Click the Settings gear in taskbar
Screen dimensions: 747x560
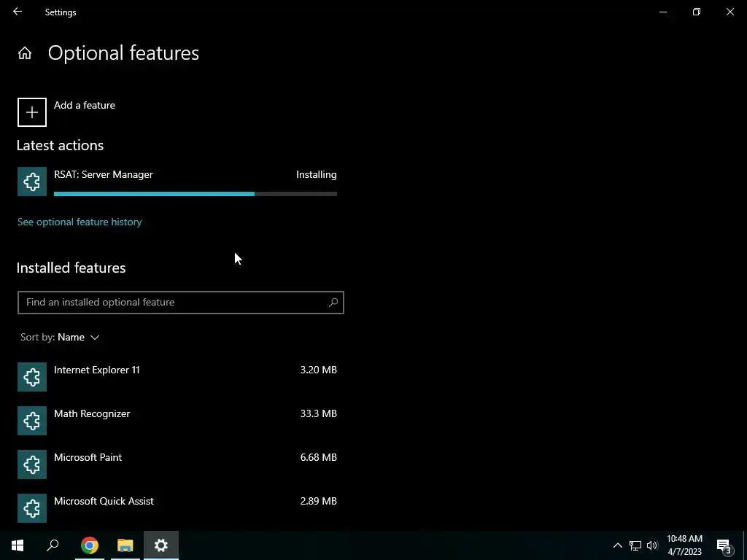pos(161,545)
